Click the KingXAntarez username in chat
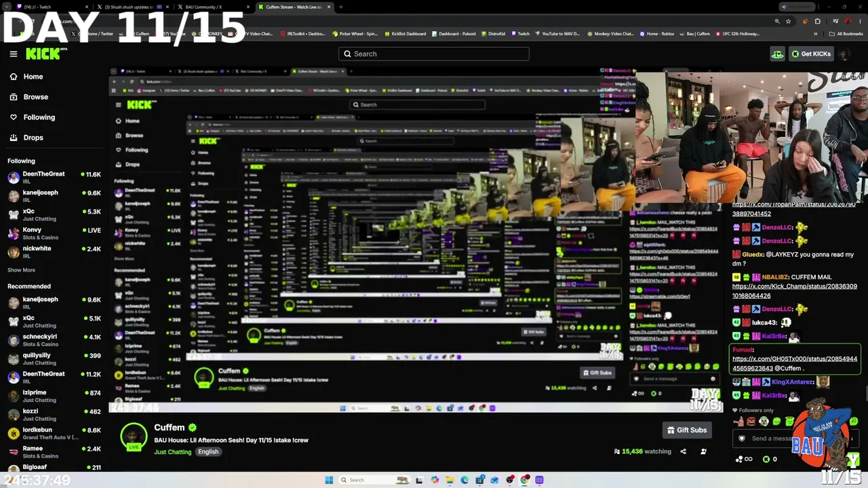 pyautogui.click(x=792, y=382)
